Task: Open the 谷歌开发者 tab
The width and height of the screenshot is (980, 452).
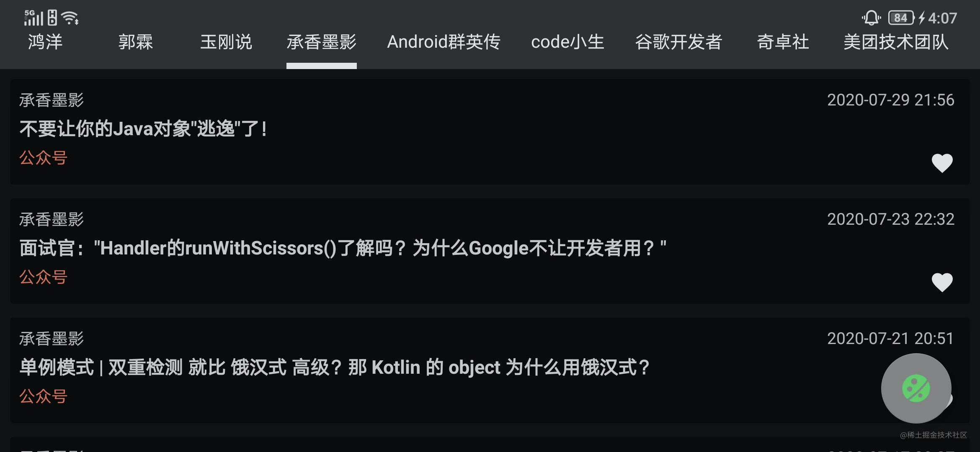Action: click(x=678, y=42)
